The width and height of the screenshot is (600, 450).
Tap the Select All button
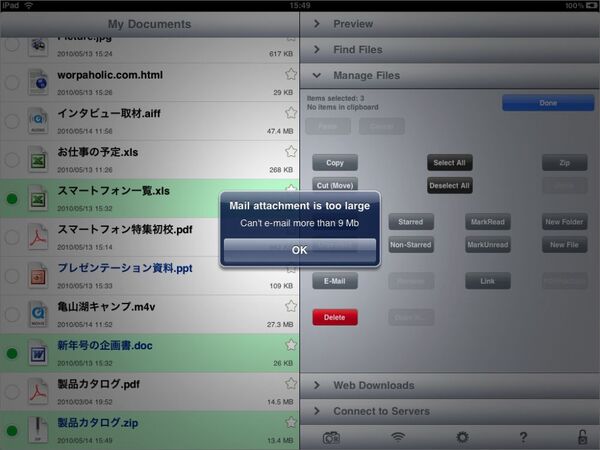450,163
